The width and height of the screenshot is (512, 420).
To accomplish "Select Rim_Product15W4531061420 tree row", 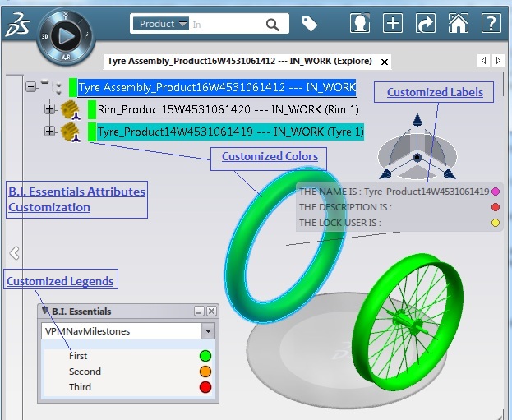I will (x=228, y=109).
